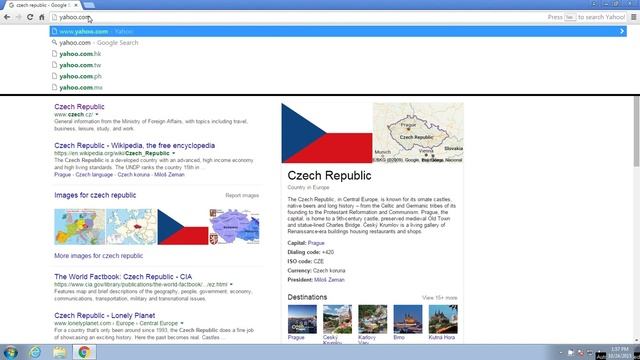Image resolution: width=640 pixels, height=360 pixels.
Task: Open the Czech flag image thumbnail
Action: [183, 227]
